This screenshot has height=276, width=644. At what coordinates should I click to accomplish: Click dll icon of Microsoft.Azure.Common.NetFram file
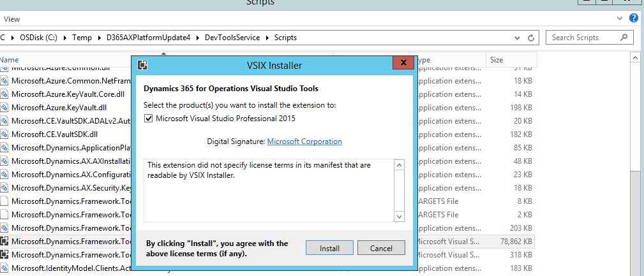[4, 81]
